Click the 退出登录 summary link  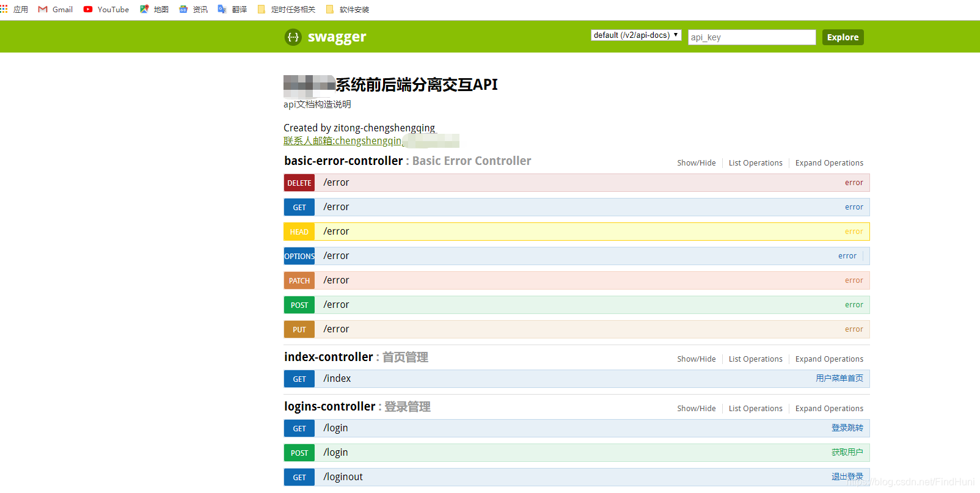(847, 477)
